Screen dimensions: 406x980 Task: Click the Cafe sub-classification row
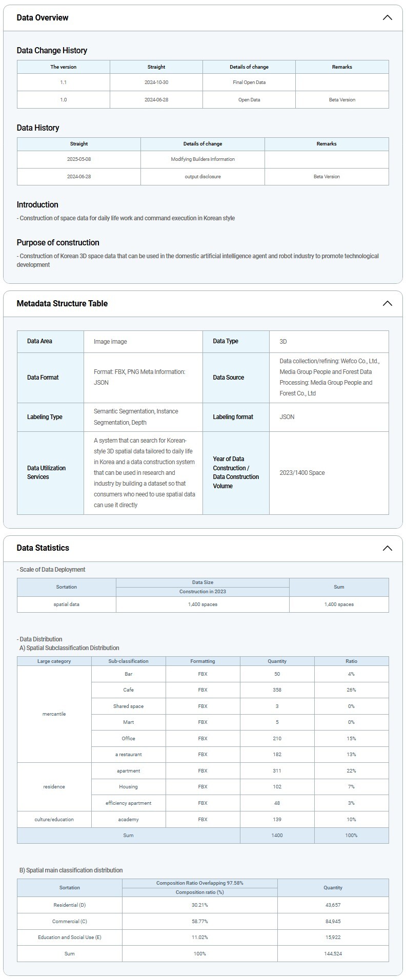(x=128, y=690)
